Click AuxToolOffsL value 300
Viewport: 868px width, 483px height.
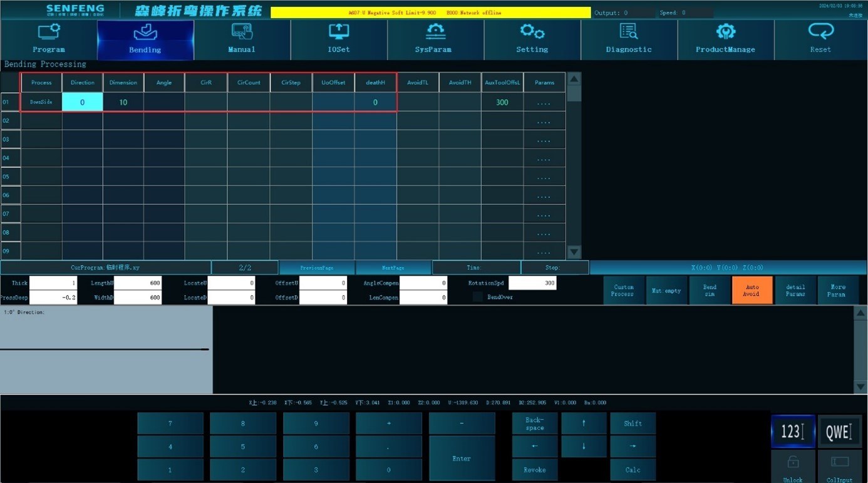pos(502,102)
